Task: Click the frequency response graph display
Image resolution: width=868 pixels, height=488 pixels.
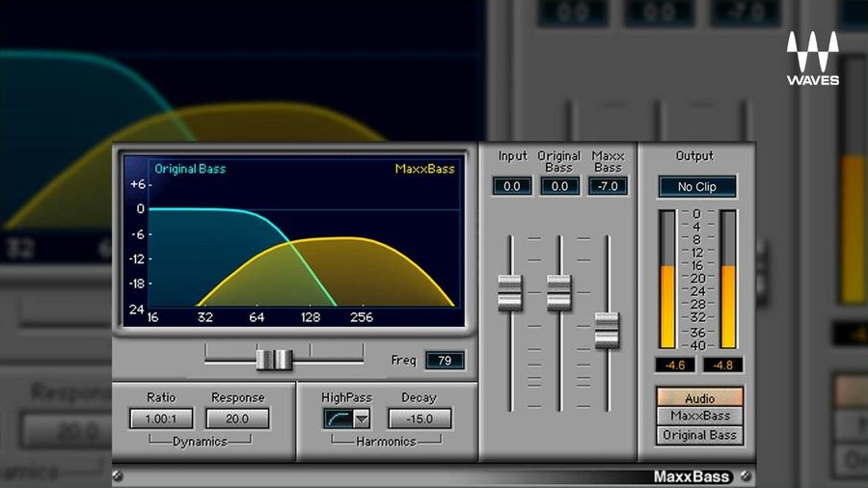Action: [293, 241]
